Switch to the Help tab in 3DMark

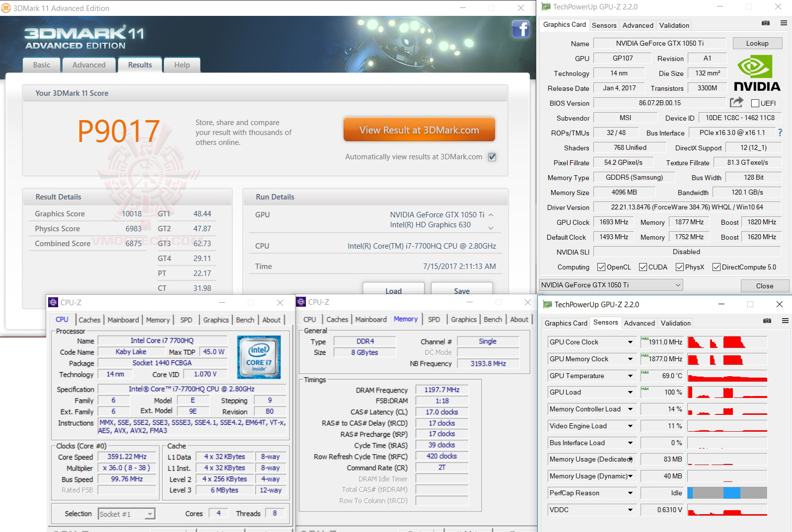point(182,65)
